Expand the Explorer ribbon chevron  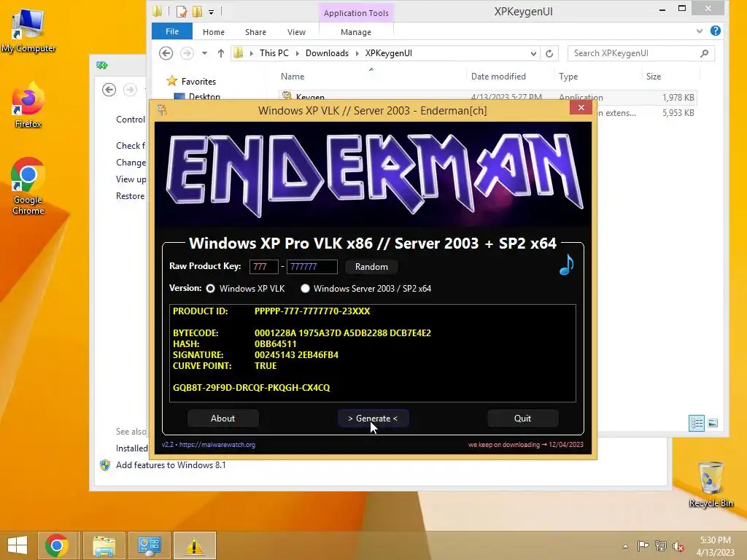pyautogui.click(x=700, y=31)
